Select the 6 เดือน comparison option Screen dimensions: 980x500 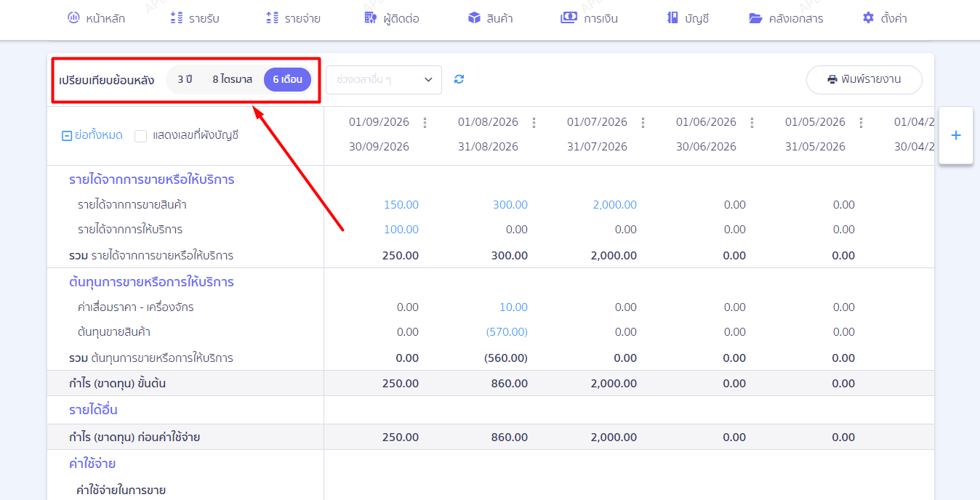tap(288, 79)
